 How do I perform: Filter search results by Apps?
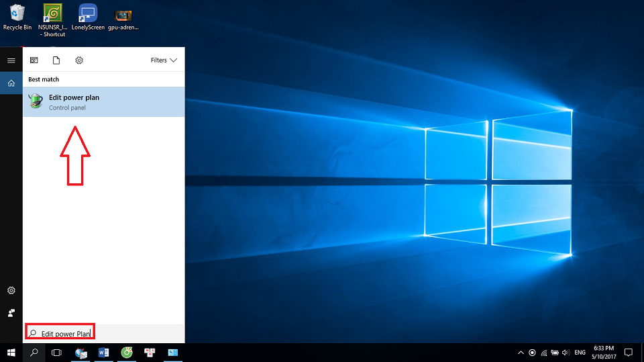coord(34,60)
